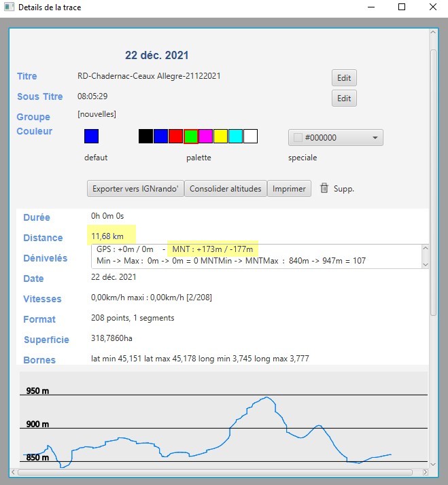This screenshot has height=485, width=448.
Task: Click the default blue color swatch
Action: point(91,137)
